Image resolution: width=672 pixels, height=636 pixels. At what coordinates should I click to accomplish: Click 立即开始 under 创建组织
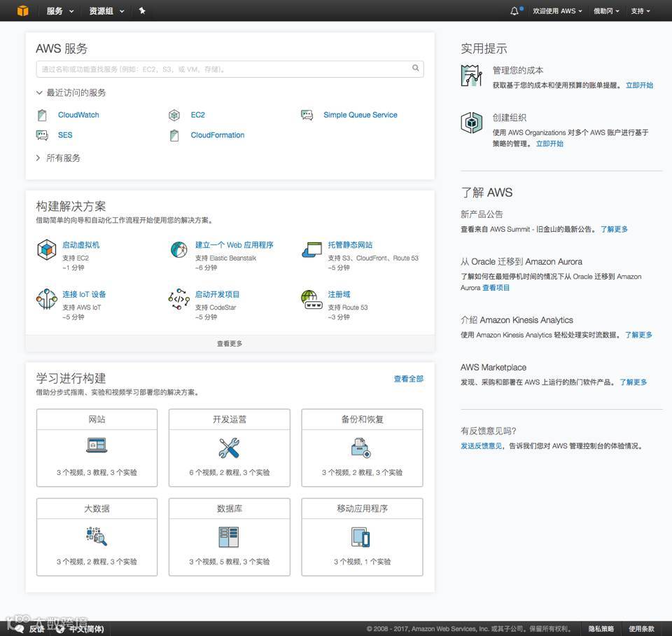(549, 144)
